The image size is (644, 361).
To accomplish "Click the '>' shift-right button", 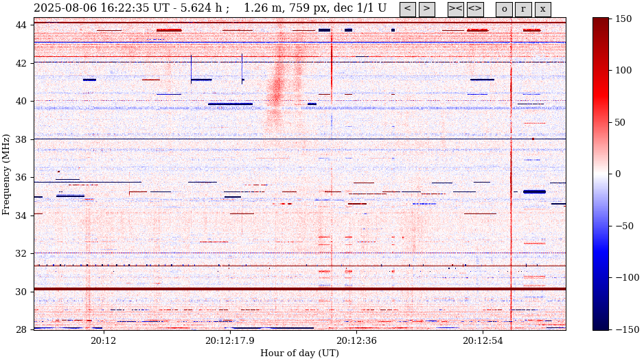I will coord(426,9).
